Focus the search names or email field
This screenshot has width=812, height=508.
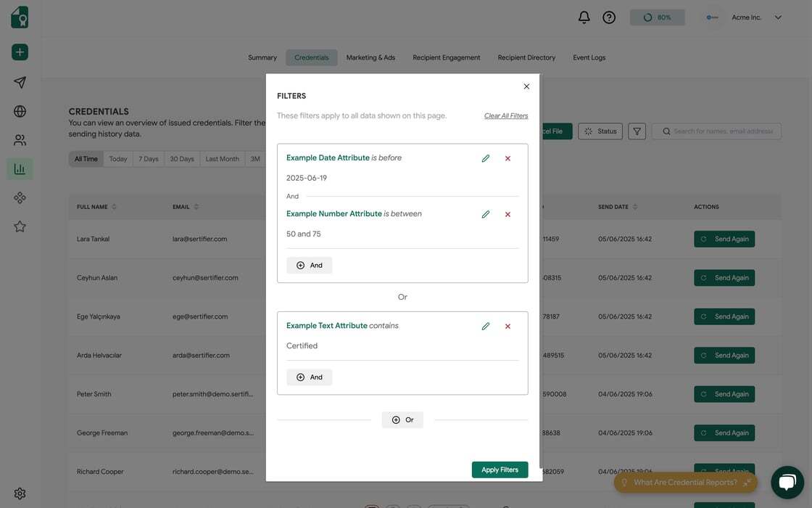coord(716,131)
